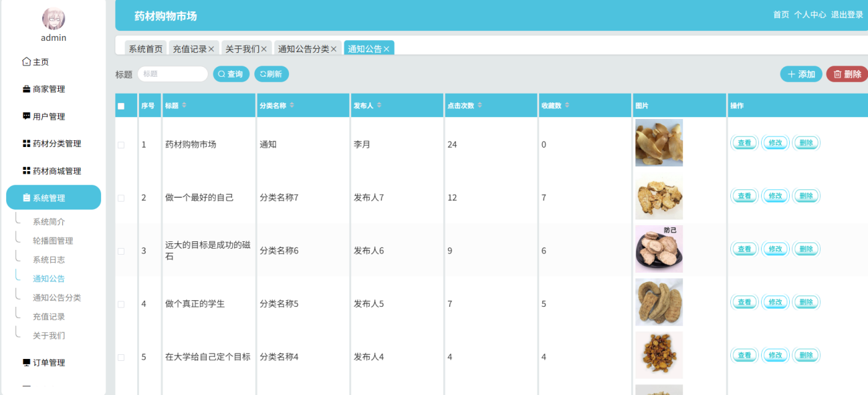Open 系统日志 in the sidebar
Image resolution: width=868 pixels, height=395 pixels.
49,260
